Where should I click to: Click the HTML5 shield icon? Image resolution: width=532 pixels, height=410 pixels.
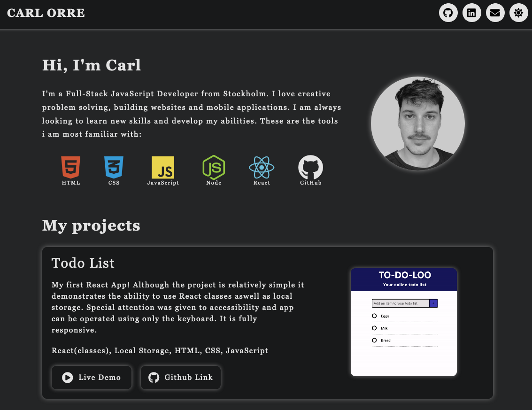[x=70, y=167]
